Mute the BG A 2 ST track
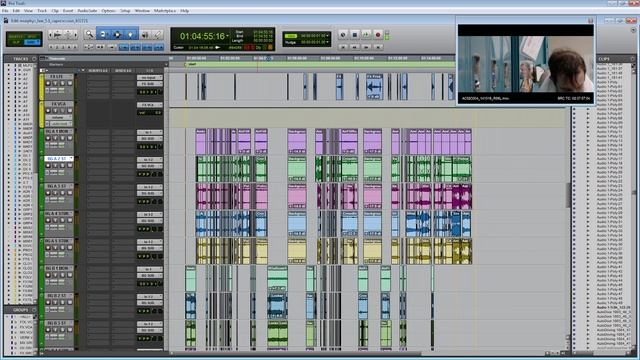Image resolution: width=640 pixels, height=360 pixels. point(69,166)
